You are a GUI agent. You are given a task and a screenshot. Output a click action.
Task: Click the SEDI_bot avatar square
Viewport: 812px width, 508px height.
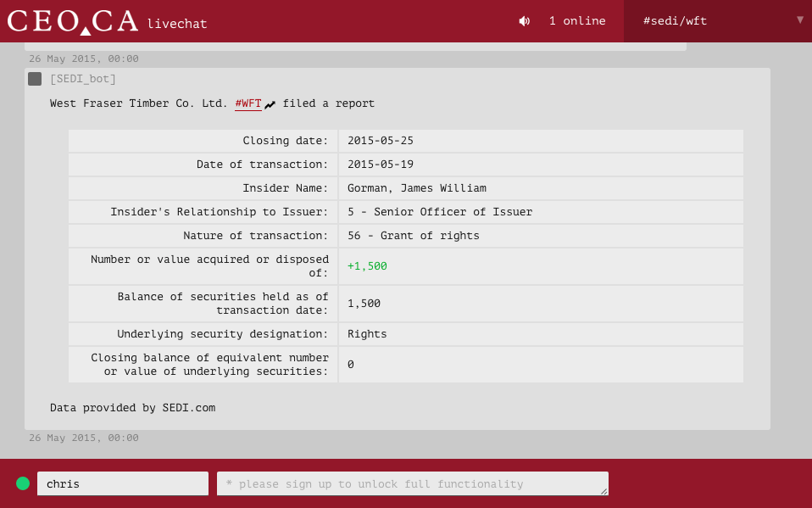click(x=35, y=79)
